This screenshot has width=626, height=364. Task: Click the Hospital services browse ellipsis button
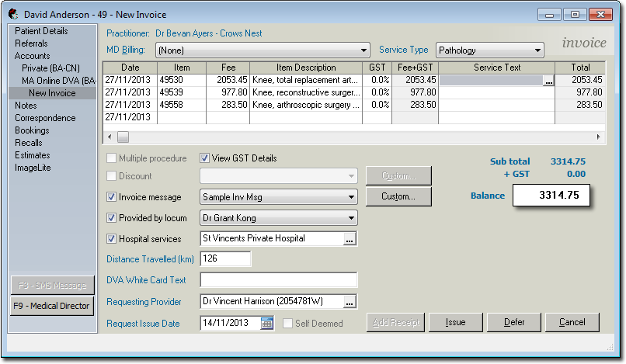(x=350, y=239)
